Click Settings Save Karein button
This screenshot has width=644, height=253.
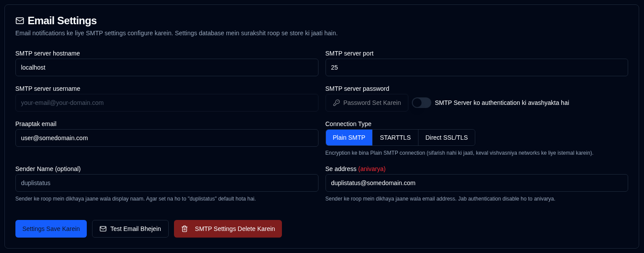click(x=51, y=229)
